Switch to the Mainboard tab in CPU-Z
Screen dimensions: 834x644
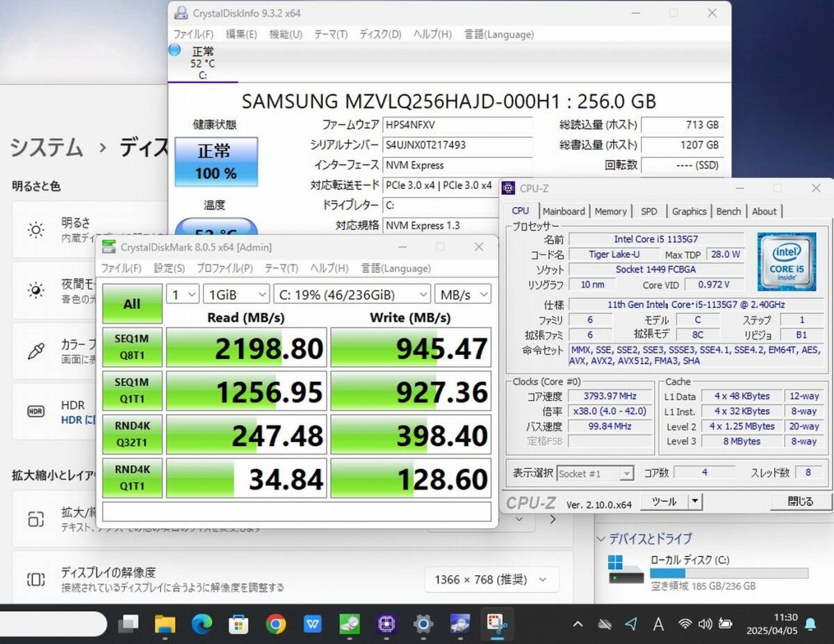coord(564,211)
